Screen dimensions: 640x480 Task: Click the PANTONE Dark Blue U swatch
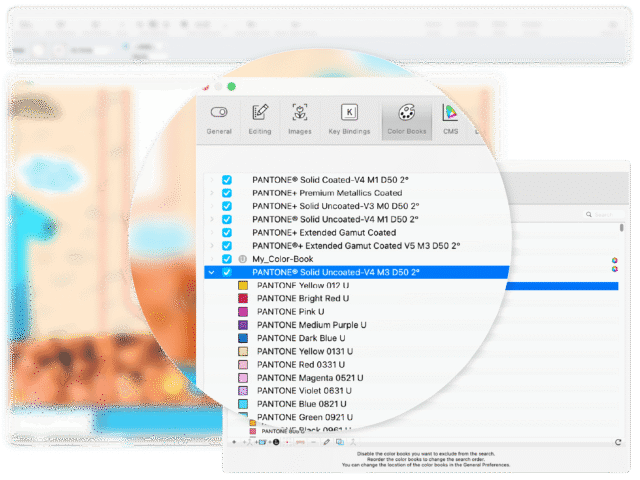pos(243,338)
